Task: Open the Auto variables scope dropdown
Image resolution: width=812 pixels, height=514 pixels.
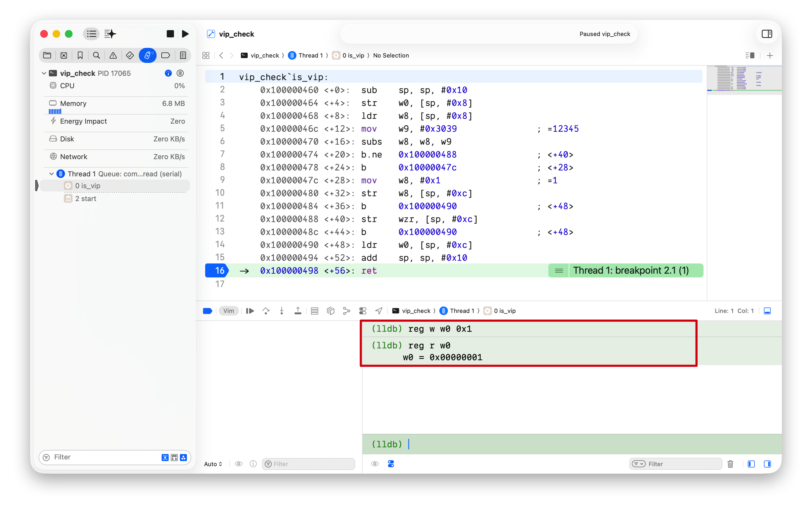Action: (x=213, y=464)
